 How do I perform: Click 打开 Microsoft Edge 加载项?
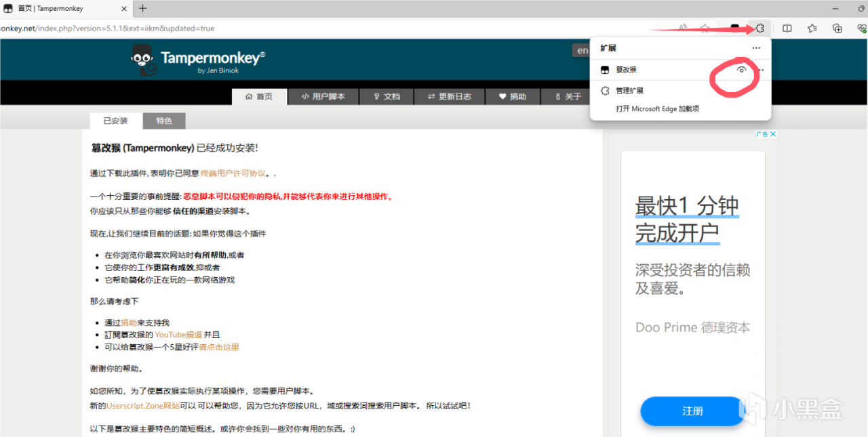[657, 108]
